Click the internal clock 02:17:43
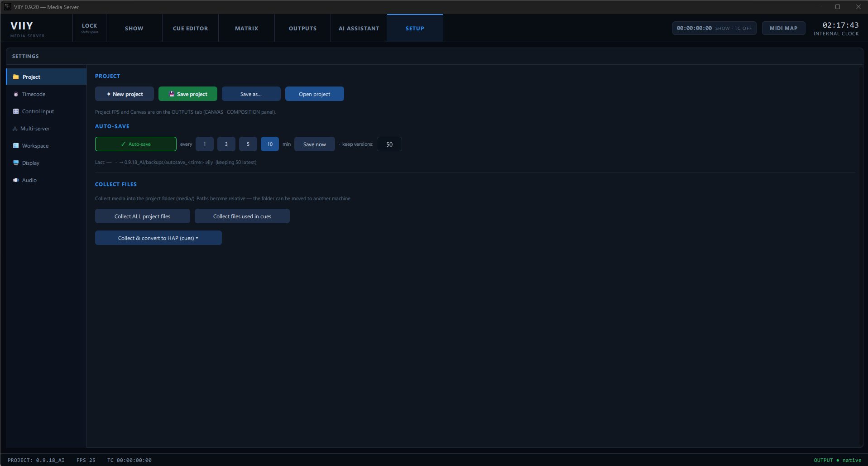 (x=841, y=25)
